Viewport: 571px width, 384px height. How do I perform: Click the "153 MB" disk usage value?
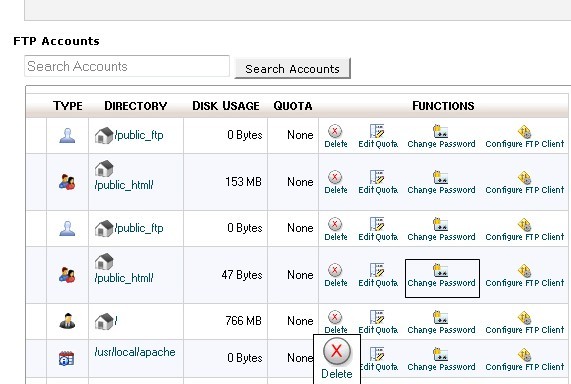[243, 181]
